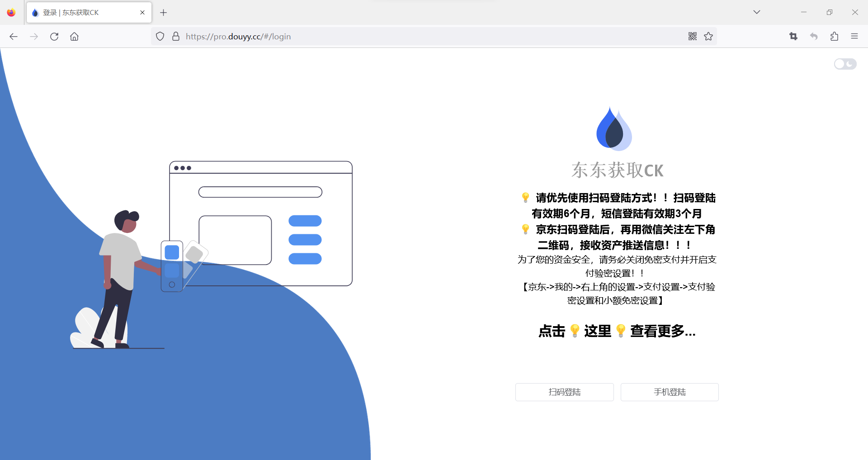Close the Firefox window

coord(855,12)
